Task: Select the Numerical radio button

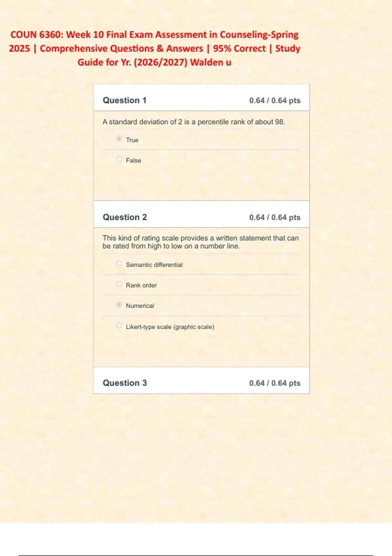Action: 119,305
